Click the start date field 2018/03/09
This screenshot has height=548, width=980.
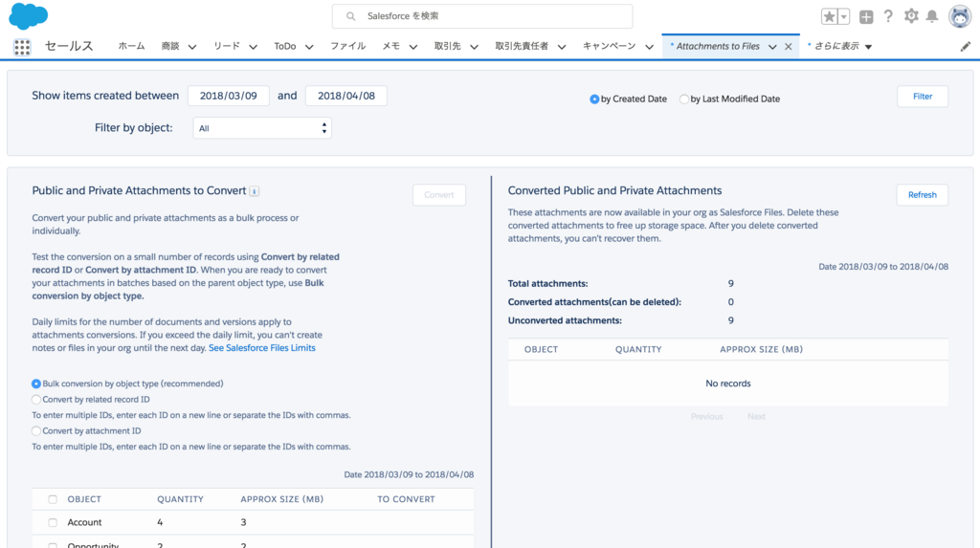(x=228, y=96)
